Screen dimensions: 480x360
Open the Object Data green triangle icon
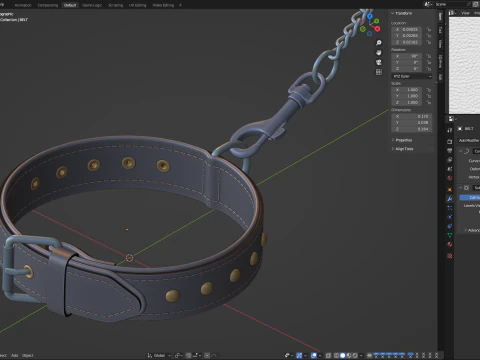(x=450, y=235)
